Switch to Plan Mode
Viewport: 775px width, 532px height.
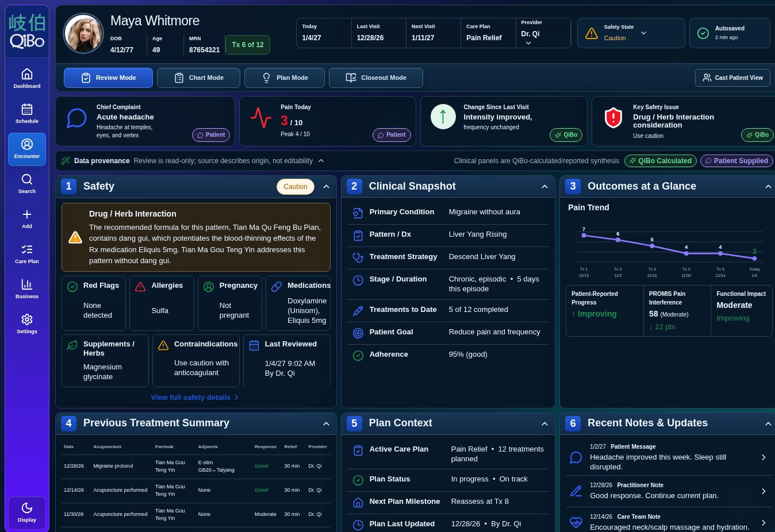coord(285,78)
